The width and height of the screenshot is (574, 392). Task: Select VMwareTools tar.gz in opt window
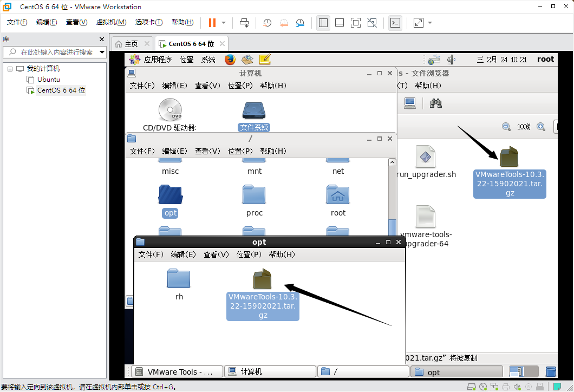coord(263,295)
